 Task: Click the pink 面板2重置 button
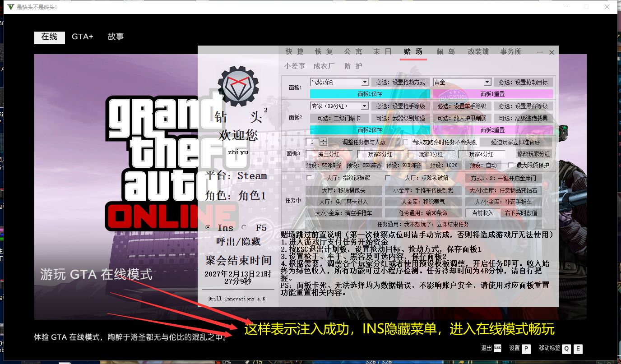tap(493, 130)
